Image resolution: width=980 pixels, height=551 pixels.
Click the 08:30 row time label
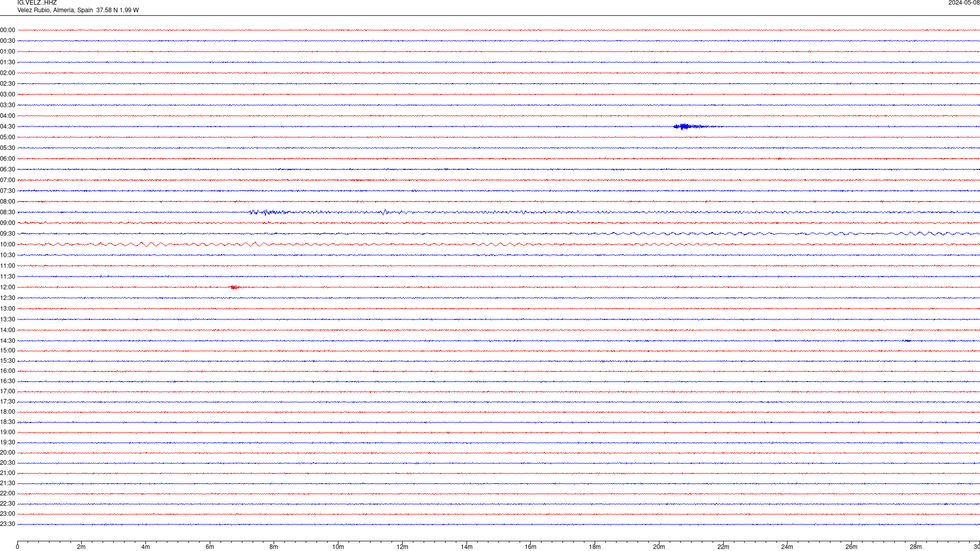click(8, 212)
